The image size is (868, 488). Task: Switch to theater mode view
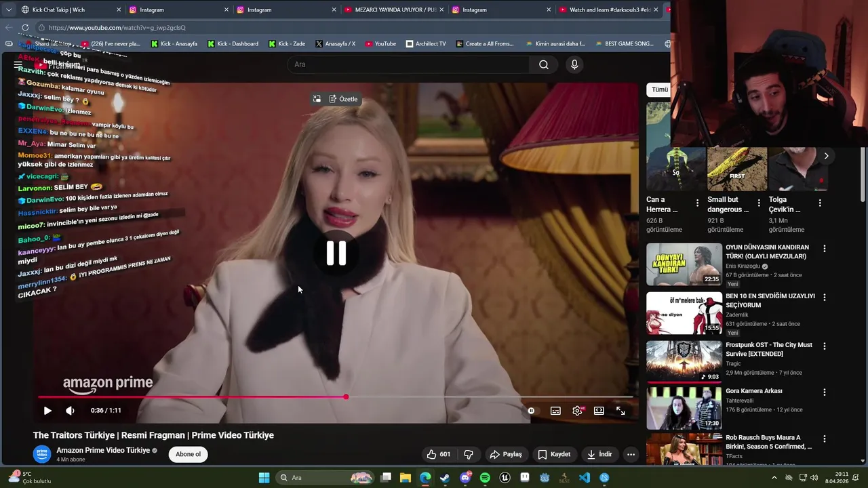[599, 411]
